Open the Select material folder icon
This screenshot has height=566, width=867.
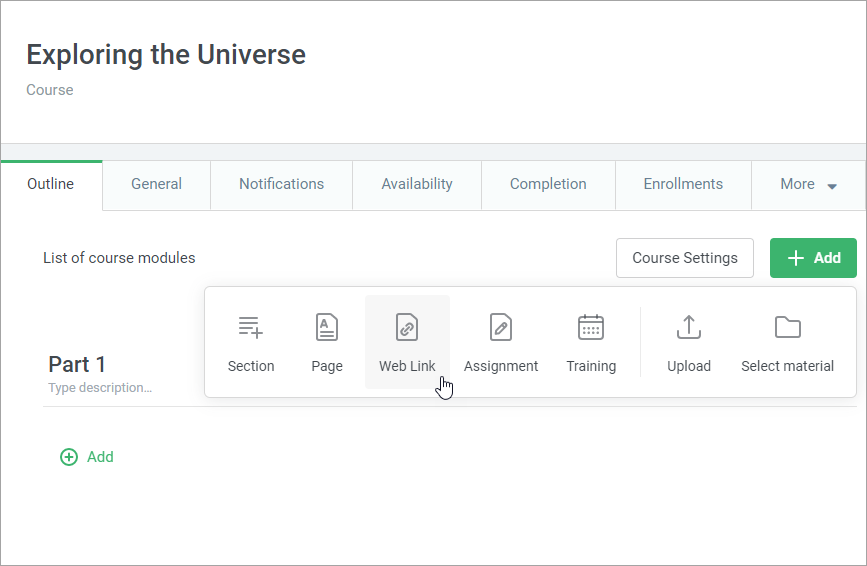[x=788, y=327]
